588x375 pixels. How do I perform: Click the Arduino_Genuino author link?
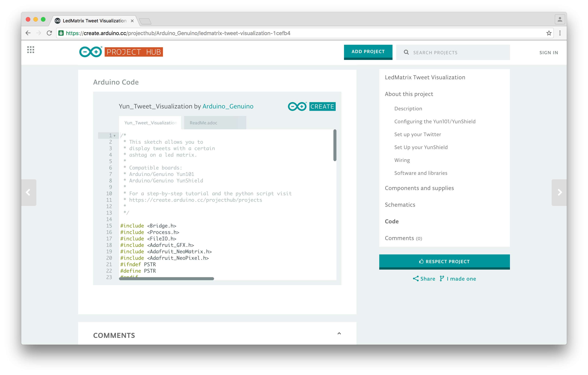pos(228,106)
